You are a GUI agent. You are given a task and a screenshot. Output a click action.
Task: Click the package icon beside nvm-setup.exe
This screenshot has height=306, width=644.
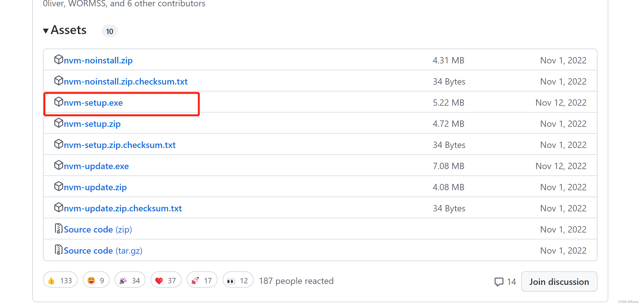coord(59,102)
